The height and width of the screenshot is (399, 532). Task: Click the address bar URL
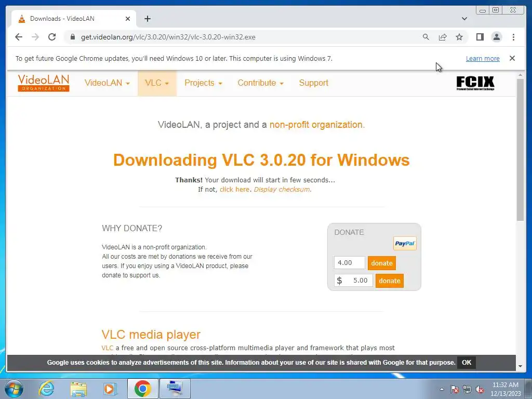pyautogui.click(x=168, y=37)
